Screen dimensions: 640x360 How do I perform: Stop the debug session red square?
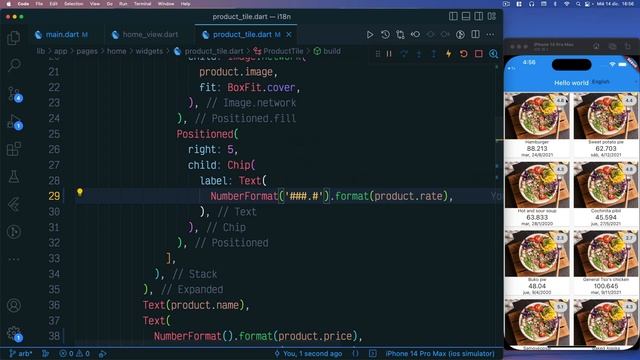click(478, 53)
